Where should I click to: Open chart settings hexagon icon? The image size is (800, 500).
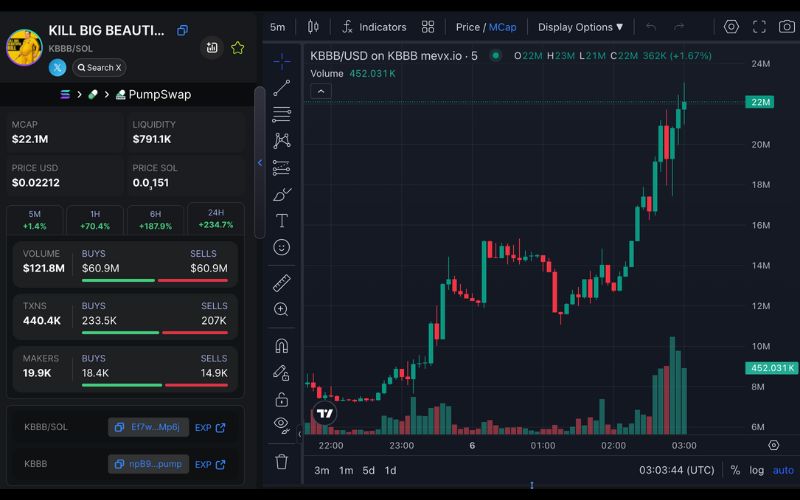click(x=731, y=27)
